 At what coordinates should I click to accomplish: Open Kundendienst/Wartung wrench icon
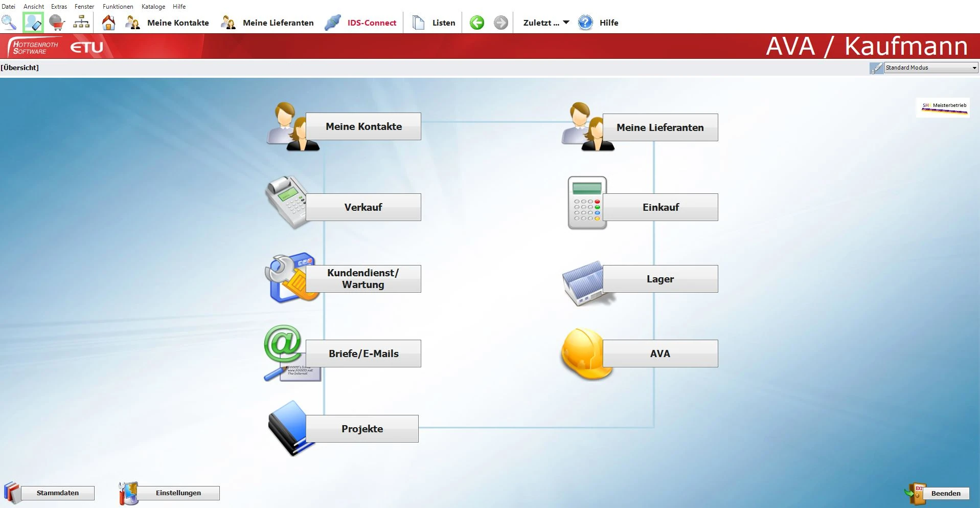click(289, 278)
